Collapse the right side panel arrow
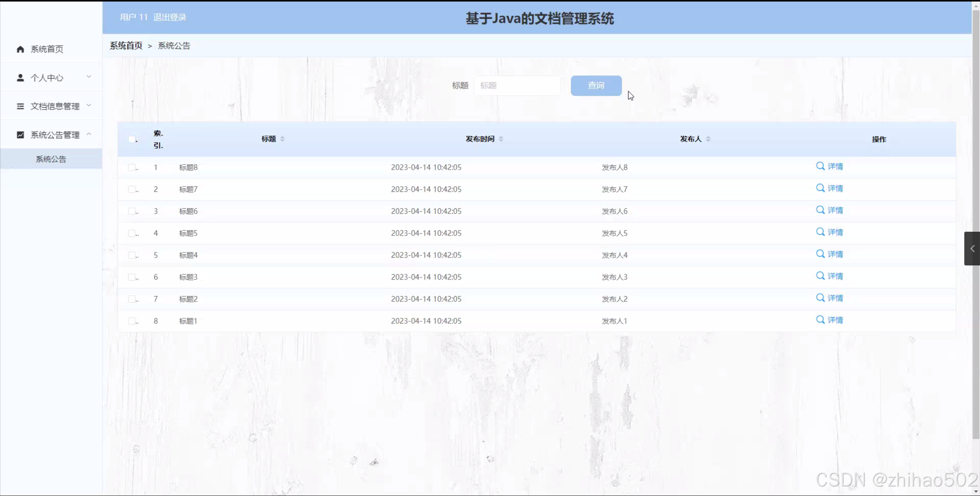Screen dimensions: 980x496 pyautogui.click(x=973, y=248)
